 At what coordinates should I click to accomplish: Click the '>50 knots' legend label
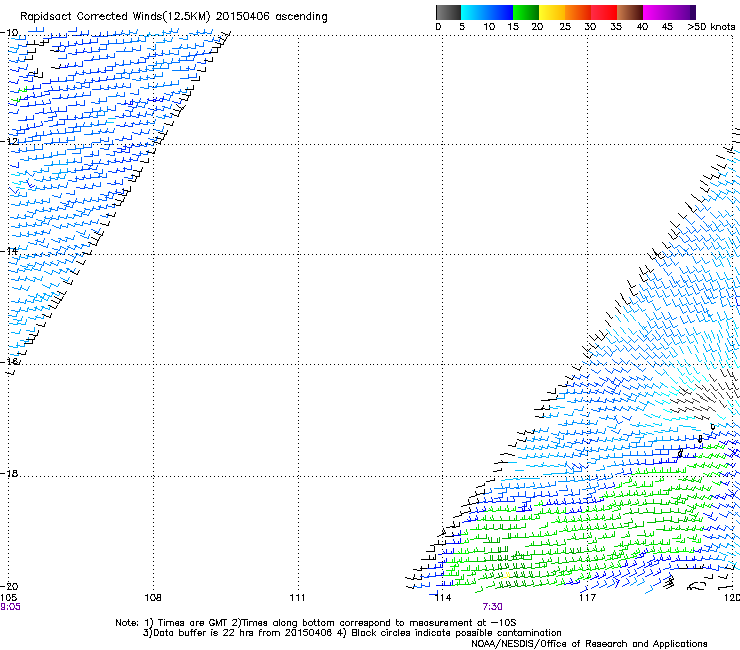pos(711,26)
